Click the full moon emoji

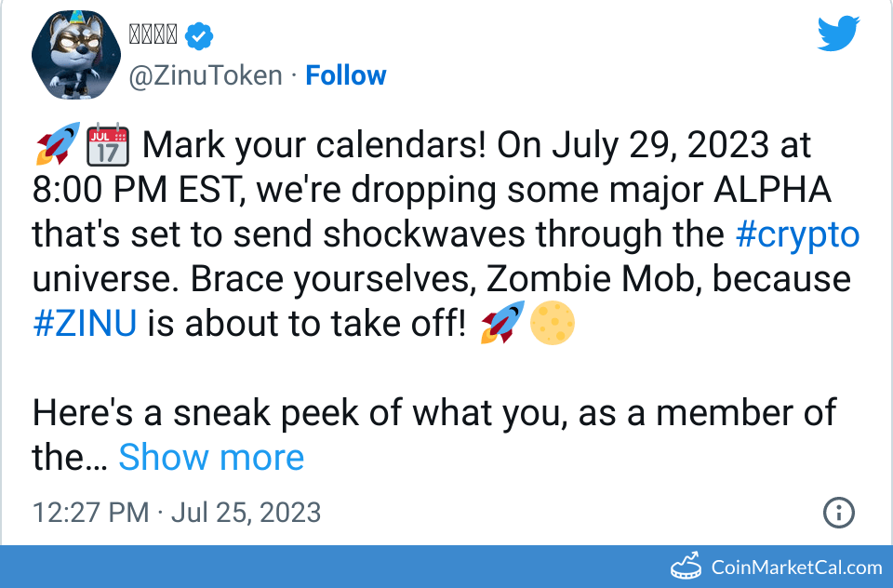[x=552, y=323]
